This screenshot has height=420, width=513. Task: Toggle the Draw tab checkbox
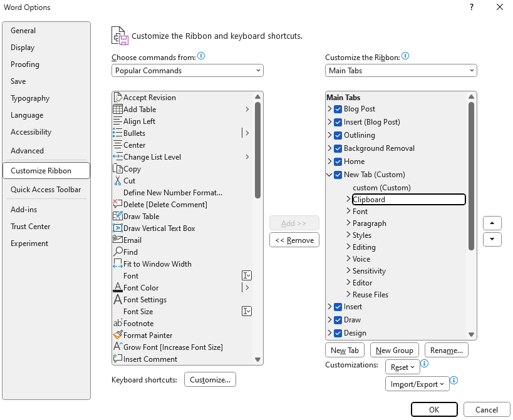[338, 320]
